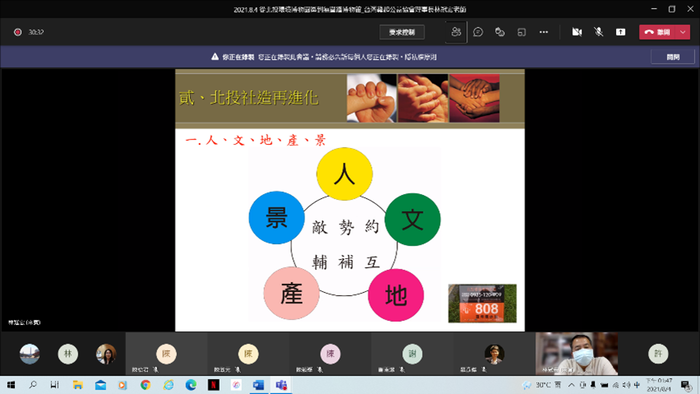The height and width of the screenshot is (394, 700).
Task: Open Netflix from the taskbar
Action: (x=213, y=385)
